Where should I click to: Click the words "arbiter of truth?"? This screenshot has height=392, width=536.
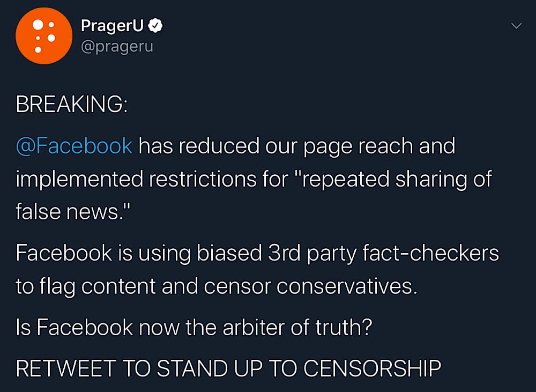tap(297, 327)
